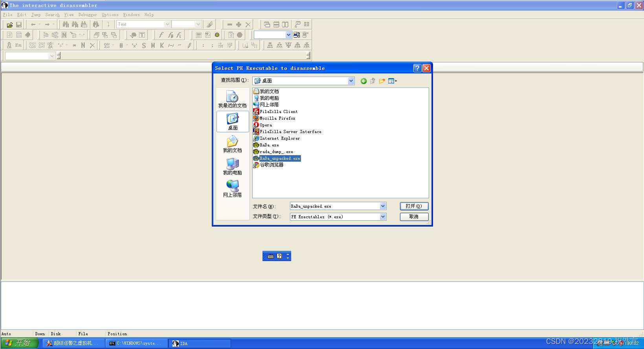Select 我的电脑 in the places bar
This screenshot has width=644, height=349.
click(233, 166)
